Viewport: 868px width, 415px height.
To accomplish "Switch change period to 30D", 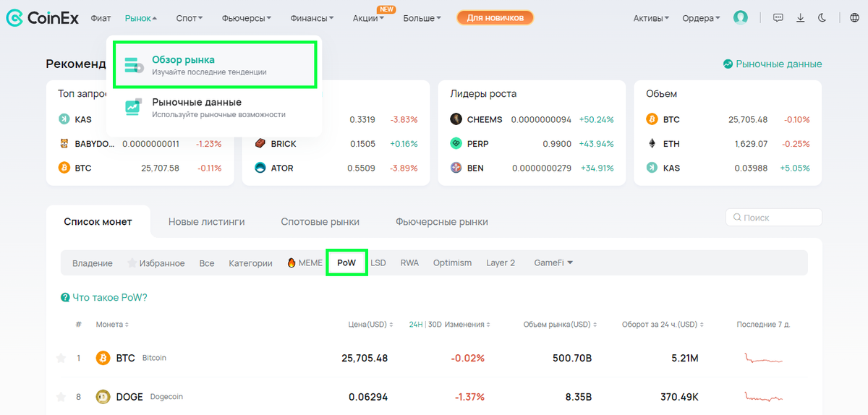I will pyautogui.click(x=434, y=325).
